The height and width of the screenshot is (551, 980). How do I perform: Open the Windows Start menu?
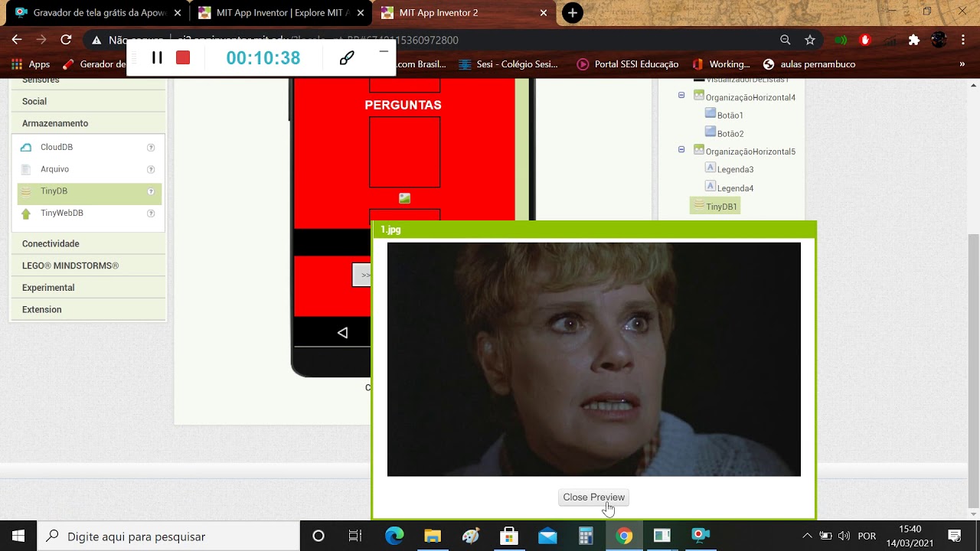coord(18,536)
